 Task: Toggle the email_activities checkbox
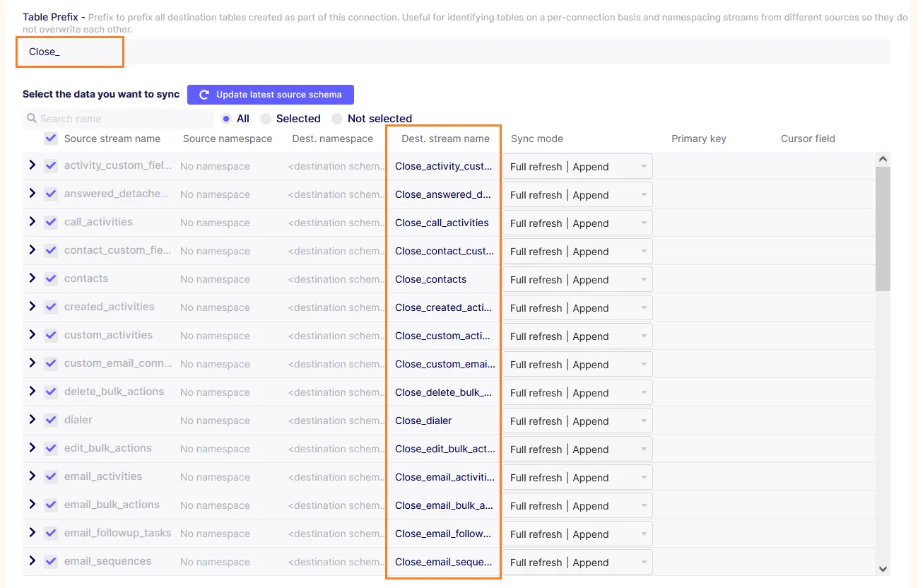coord(51,476)
